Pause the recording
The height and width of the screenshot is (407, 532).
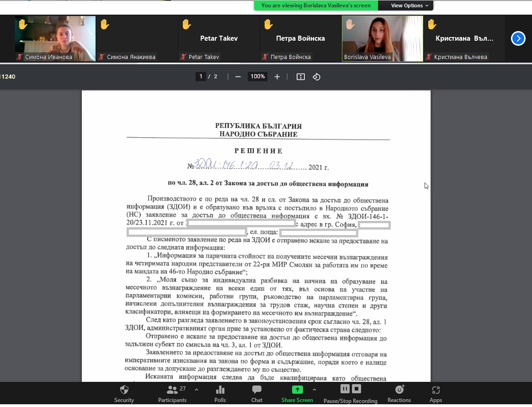click(345, 389)
